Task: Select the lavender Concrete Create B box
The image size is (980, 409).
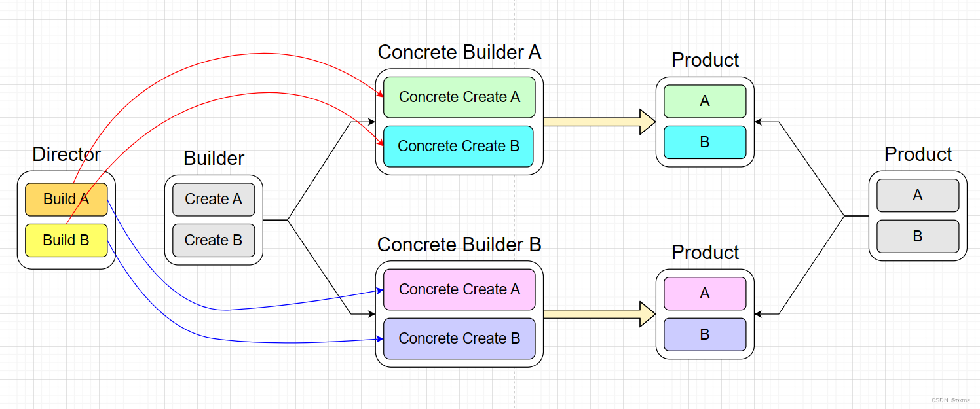Action: pyautogui.click(x=459, y=338)
